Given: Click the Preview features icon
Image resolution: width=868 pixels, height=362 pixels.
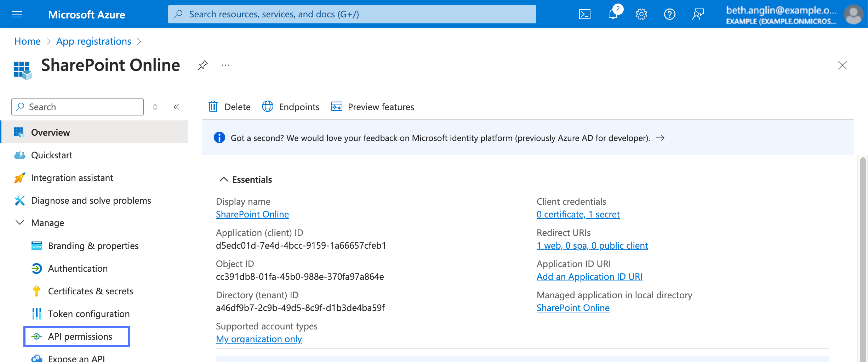Looking at the screenshot, I should [x=337, y=107].
